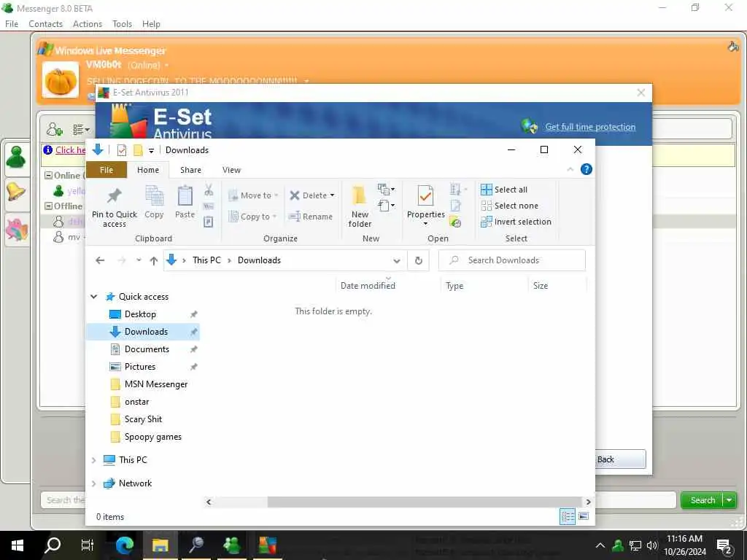The height and width of the screenshot is (560, 747).
Task: Open the notification center in the taskbar
Action: click(724, 545)
